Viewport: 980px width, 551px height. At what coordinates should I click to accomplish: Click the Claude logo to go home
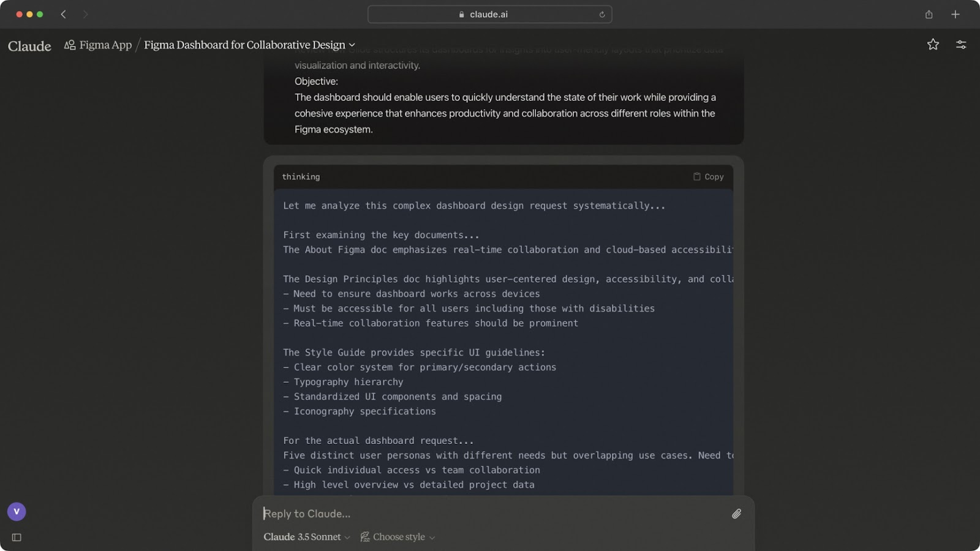pyautogui.click(x=29, y=46)
